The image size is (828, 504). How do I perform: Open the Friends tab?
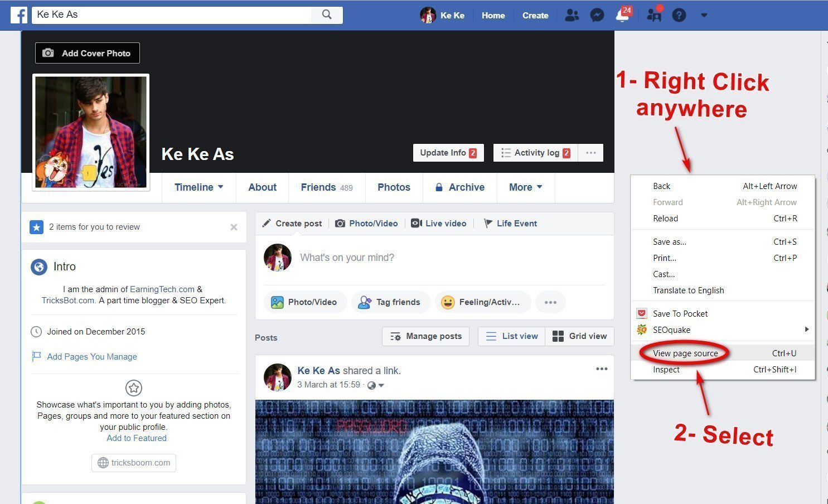pos(327,187)
